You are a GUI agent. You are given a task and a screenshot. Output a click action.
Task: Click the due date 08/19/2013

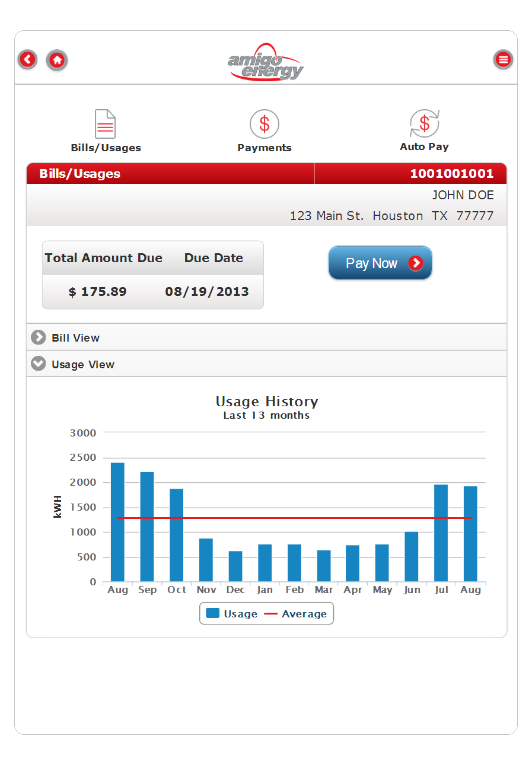(207, 292)
